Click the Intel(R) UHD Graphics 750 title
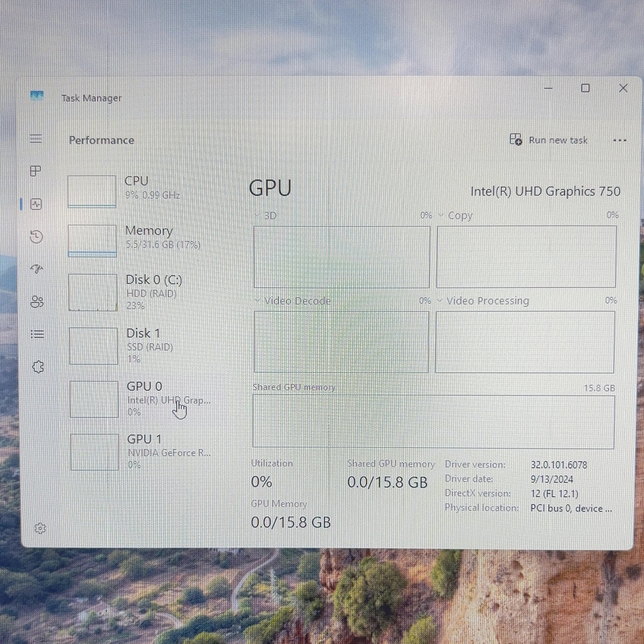 (545, 191)
